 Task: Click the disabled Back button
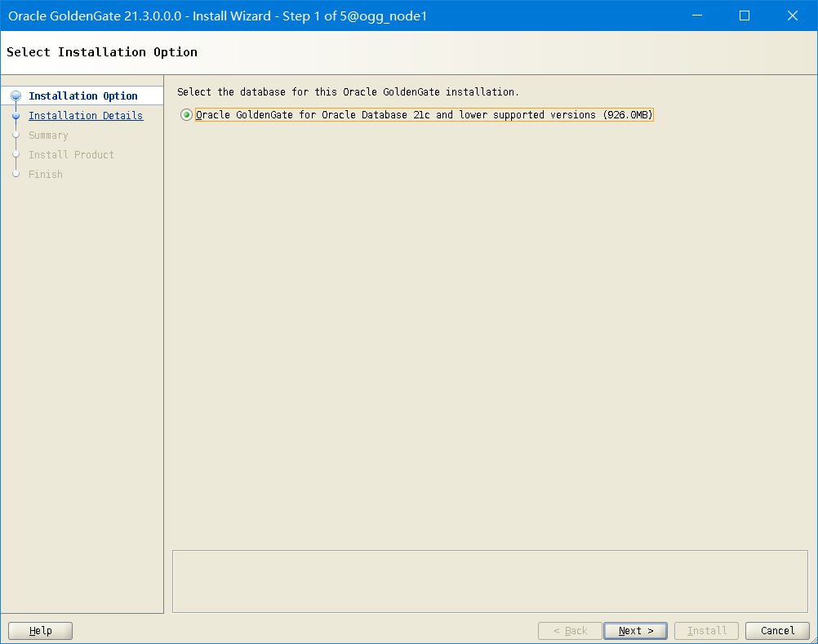click(570, 630)
